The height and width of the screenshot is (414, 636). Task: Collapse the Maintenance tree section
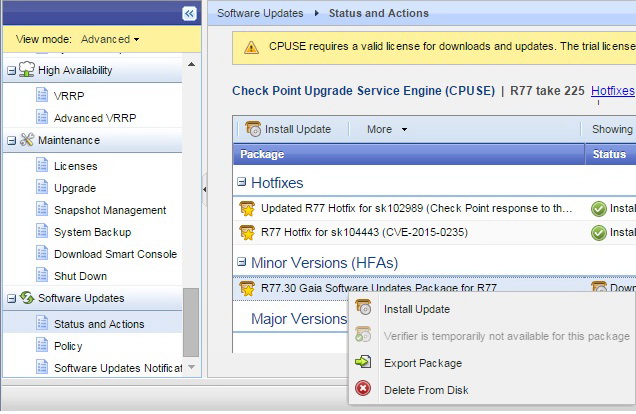click(x=12, y=141)
